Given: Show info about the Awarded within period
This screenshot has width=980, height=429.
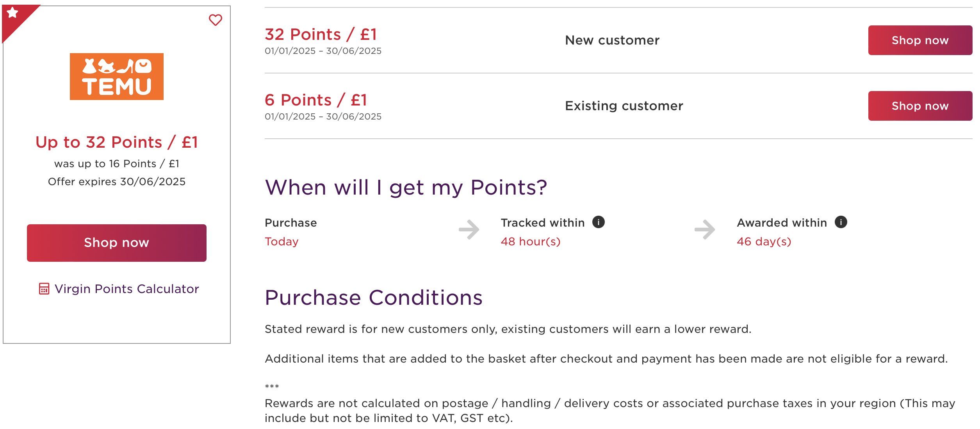Looking at the screenshot, I should pyautogui.click(x=841, y=222).
